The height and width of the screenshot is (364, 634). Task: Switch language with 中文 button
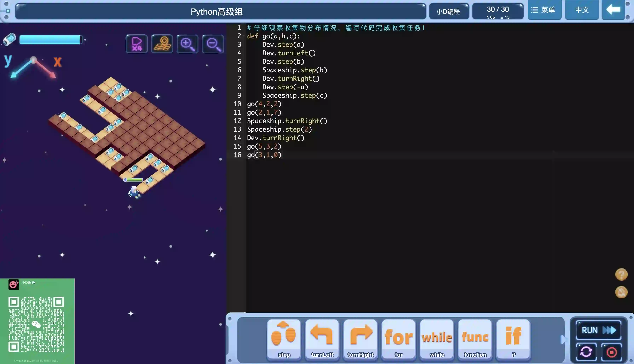[x=582, y=10]
